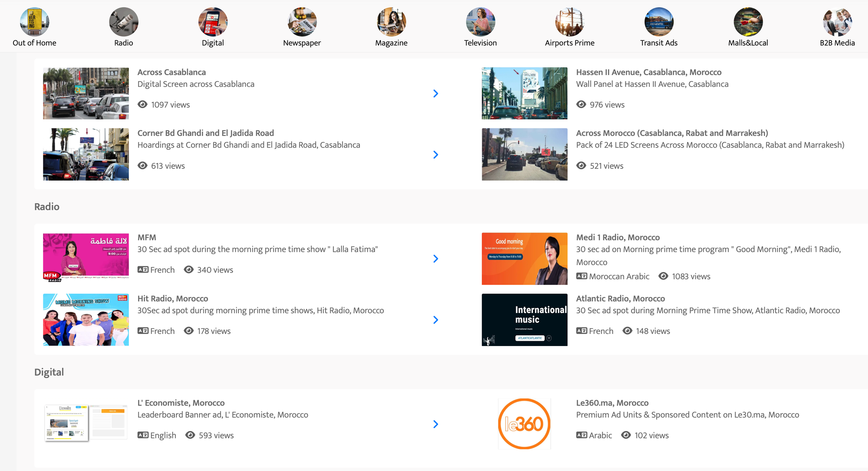Open the Magazine category icon

point(391,22)
